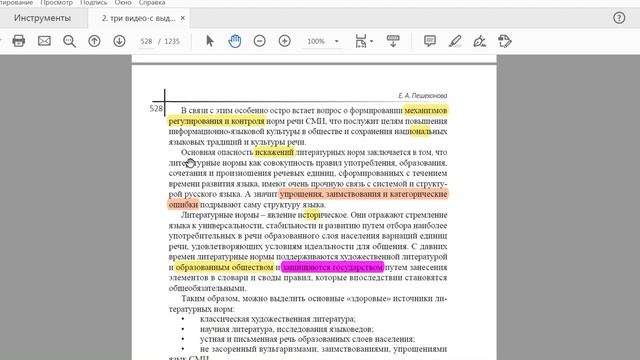This screenshot has width=640, height=360.
Task: Open the Просмотр menu
Action: pos(56,2)
